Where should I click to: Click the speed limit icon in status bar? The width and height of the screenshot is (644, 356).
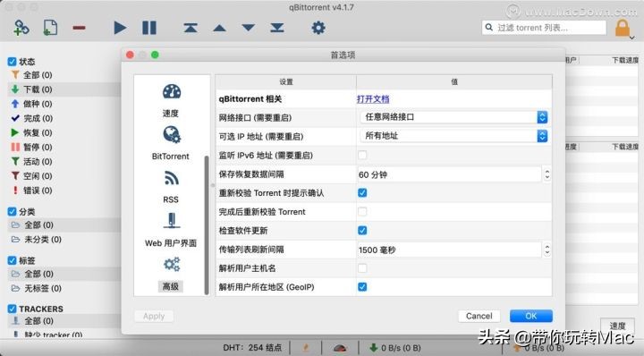[x=340, y=348]
